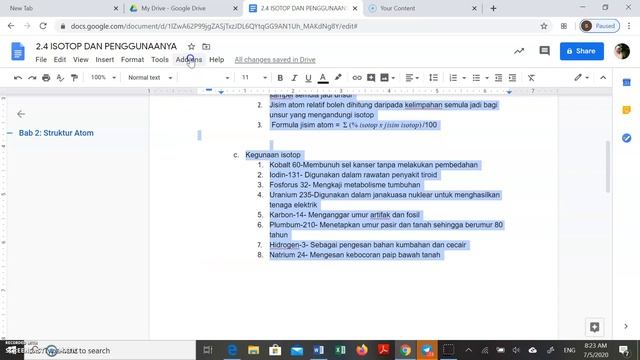Open the Insert menu
The image size is (640, 360).
click(104, 60)
